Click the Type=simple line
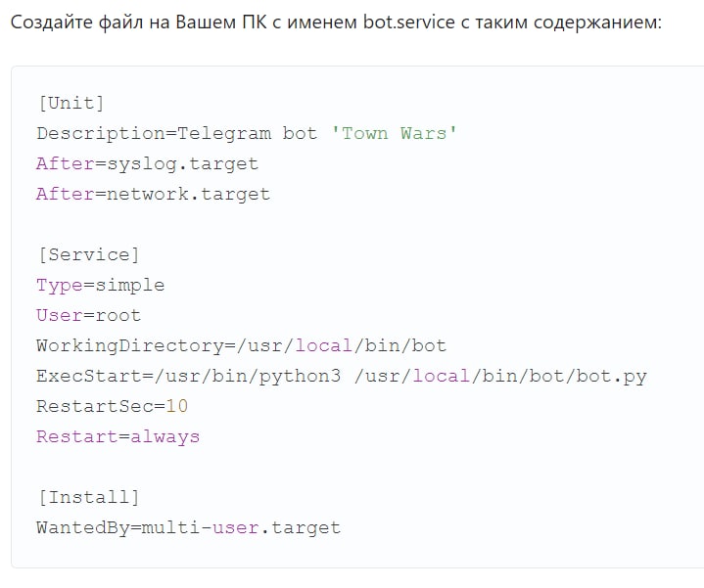This screenshot has width=704, height=588. (101, 286)
